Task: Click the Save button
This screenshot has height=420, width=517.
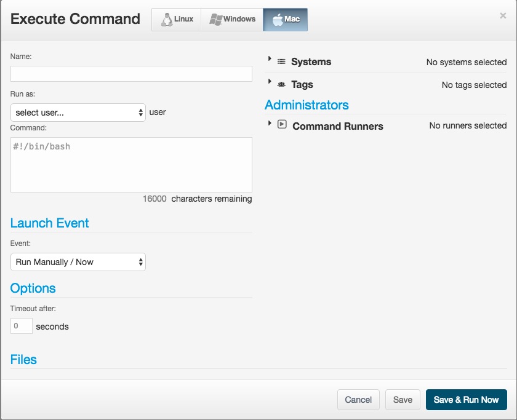Action: point(403,400)
